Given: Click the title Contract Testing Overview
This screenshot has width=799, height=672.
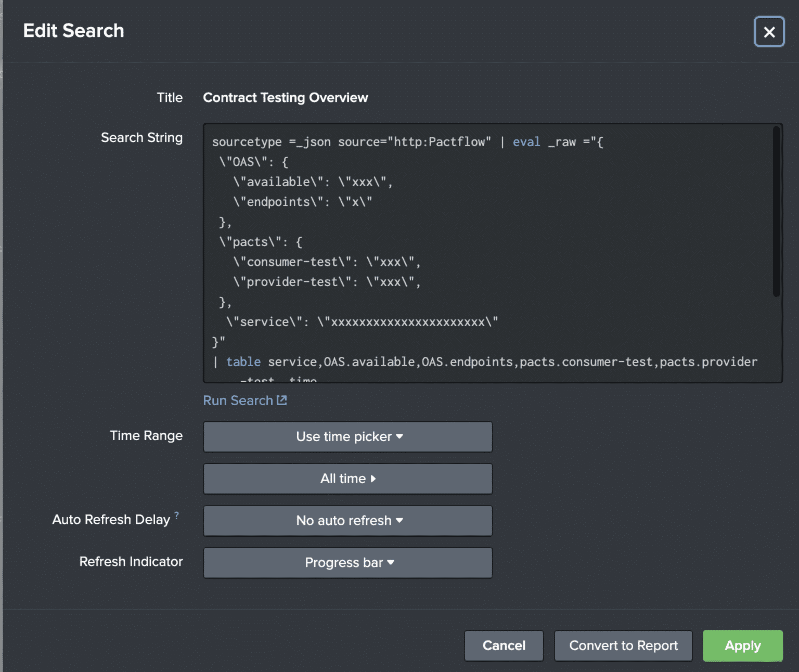Looking at the screenshot, I should 286,97.
